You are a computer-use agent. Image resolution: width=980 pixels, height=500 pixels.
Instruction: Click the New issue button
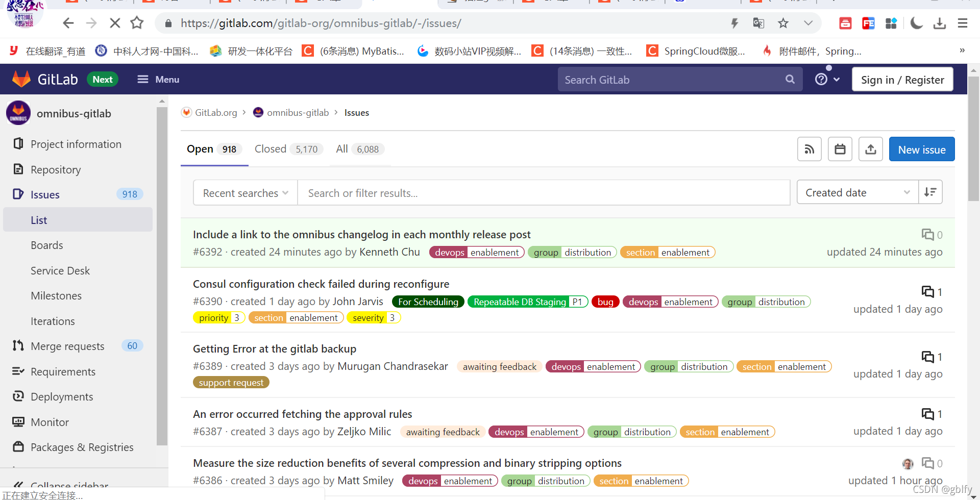point(922,149)
